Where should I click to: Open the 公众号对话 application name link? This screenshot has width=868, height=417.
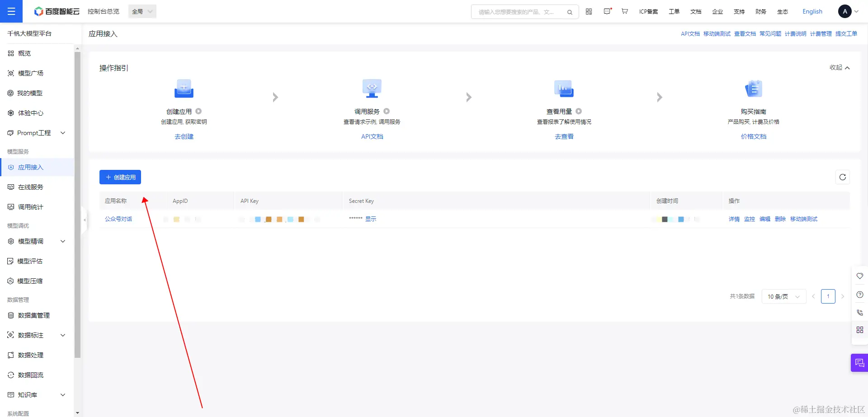point(118,219)
